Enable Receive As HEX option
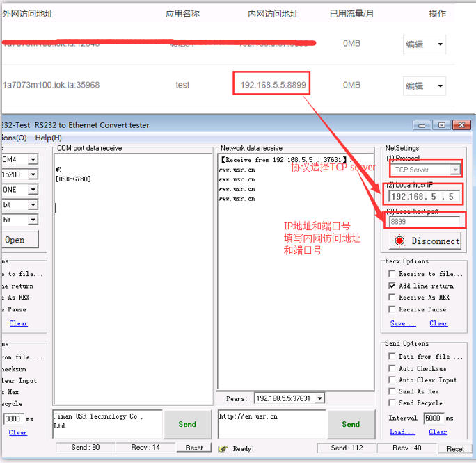Viewport: 476px width, 463px height. point(392,298)
